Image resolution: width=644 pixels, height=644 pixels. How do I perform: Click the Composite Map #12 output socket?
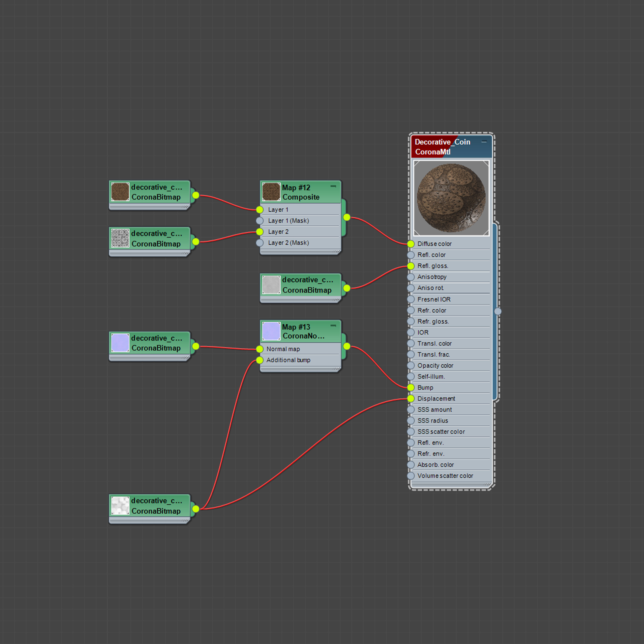(347, 217)
